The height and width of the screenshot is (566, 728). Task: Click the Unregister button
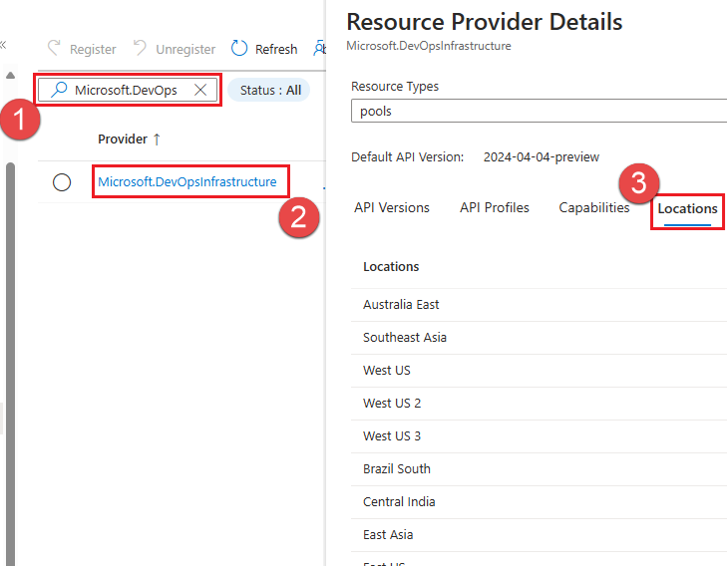pos(175,49)
